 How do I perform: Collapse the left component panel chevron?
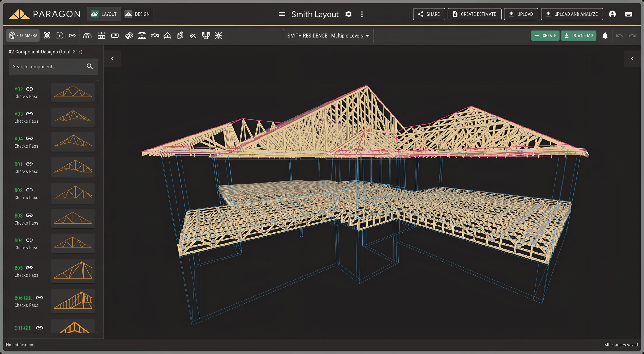coord(112,59)
